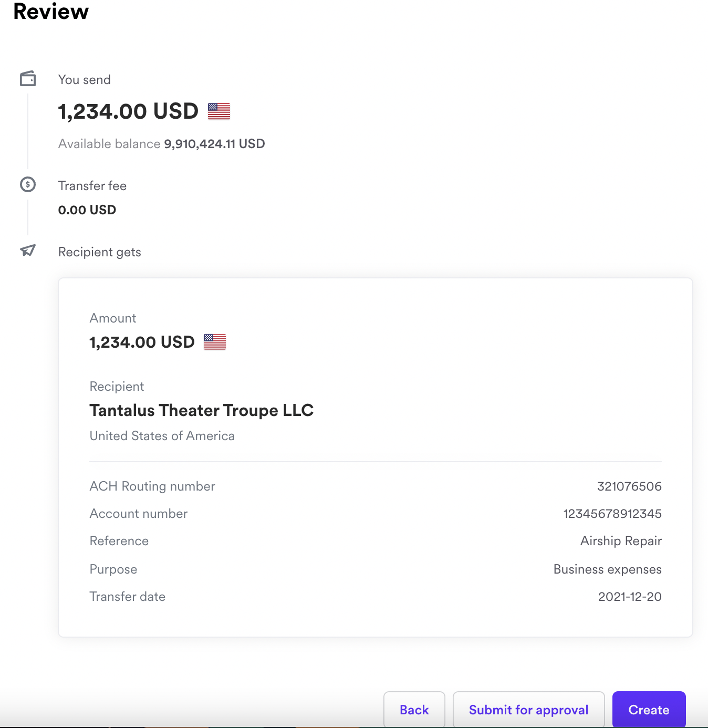Viewport: 708px width, 728px height.
Task: Click the 0.00 USD transfer fee value
Action: click(x=87, y=210)
